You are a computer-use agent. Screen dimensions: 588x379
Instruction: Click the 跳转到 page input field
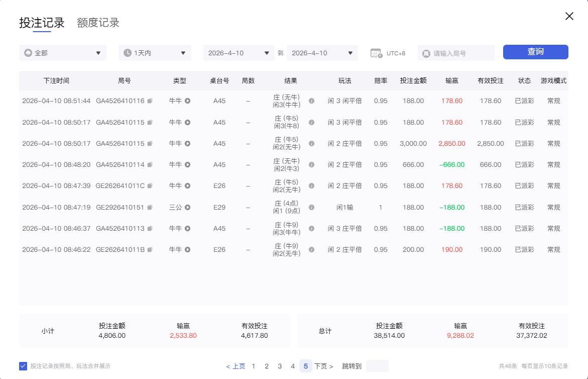pos(377,366)
